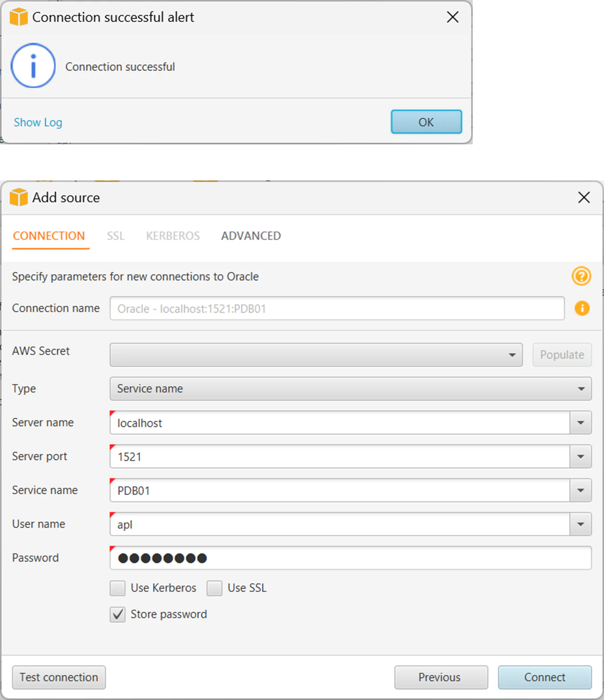
Task: Click the box icon in Connection successful alert title
Action: coord(19,17)
